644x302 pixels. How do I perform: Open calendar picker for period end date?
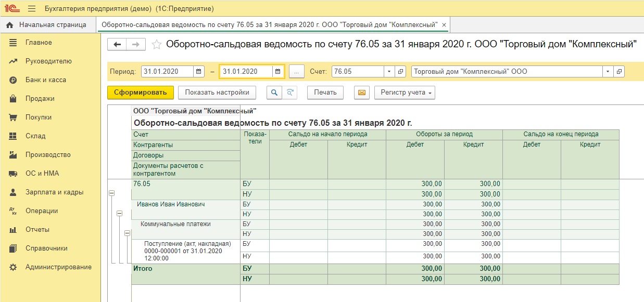coord(278,72)
